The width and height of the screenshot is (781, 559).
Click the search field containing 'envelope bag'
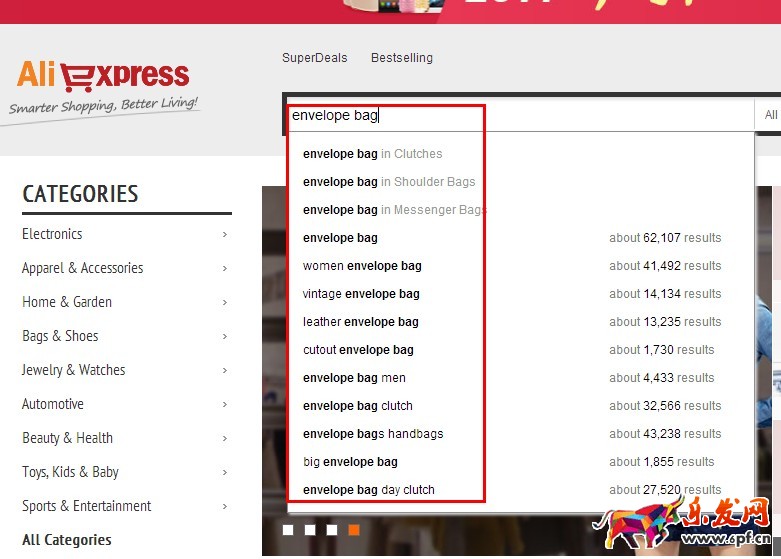[520, 115]
